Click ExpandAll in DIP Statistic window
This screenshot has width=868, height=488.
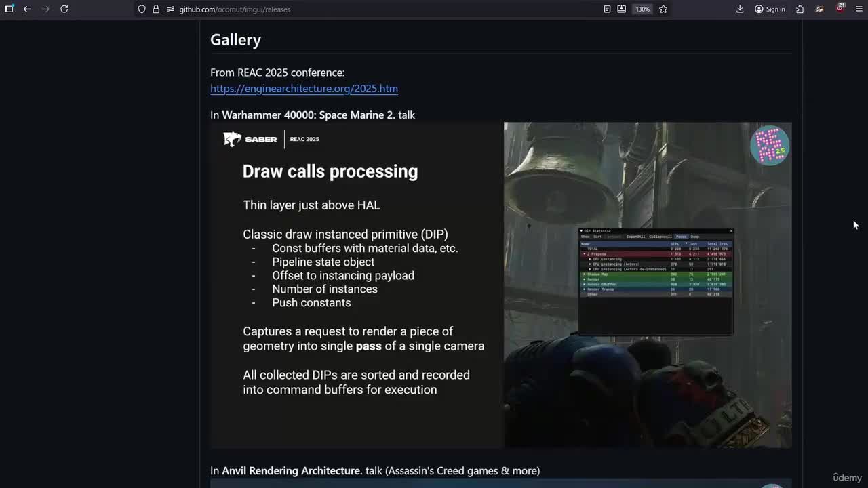(635, 237)
